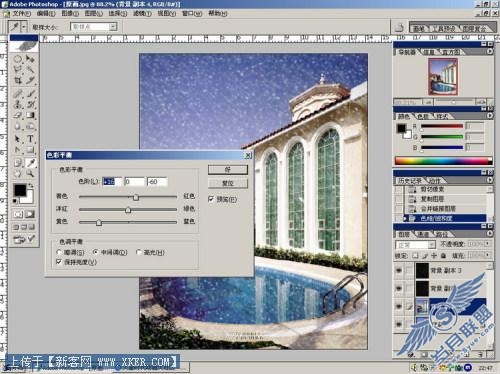Open Color panel flyout menu arrow

[x=490, y=116]
